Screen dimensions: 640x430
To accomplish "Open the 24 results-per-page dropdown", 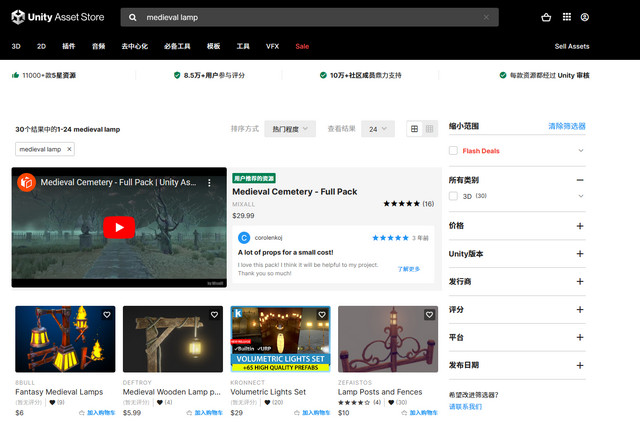I will pyautogui.click(x=378, y=129).
